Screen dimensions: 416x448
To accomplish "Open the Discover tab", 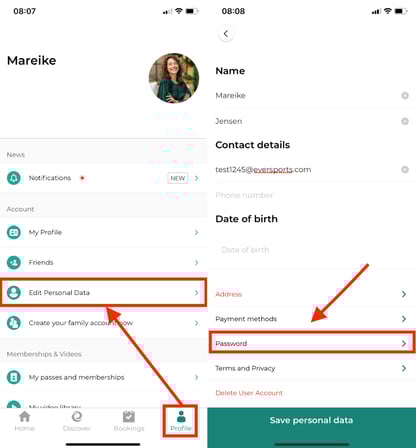I will tap(77, 421).
